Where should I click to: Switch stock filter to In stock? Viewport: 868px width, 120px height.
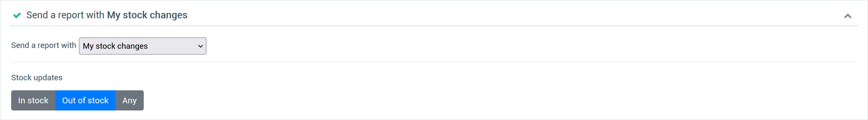coord(33,100)
